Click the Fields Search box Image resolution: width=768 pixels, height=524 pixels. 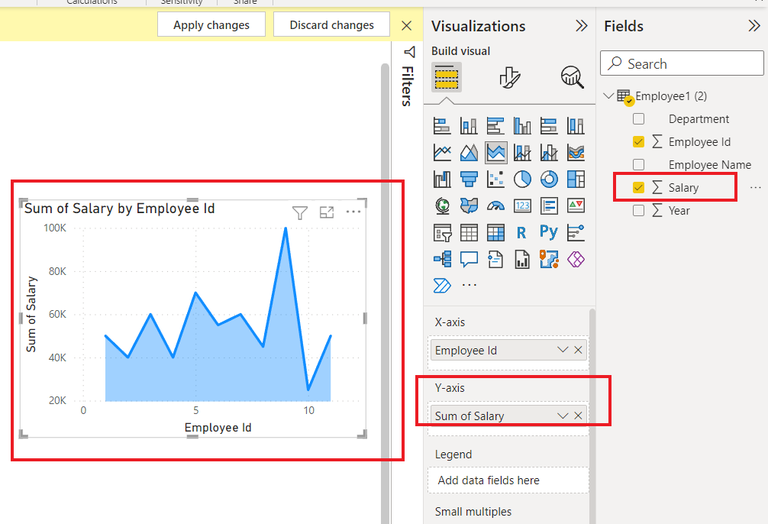tap(682, 63)
